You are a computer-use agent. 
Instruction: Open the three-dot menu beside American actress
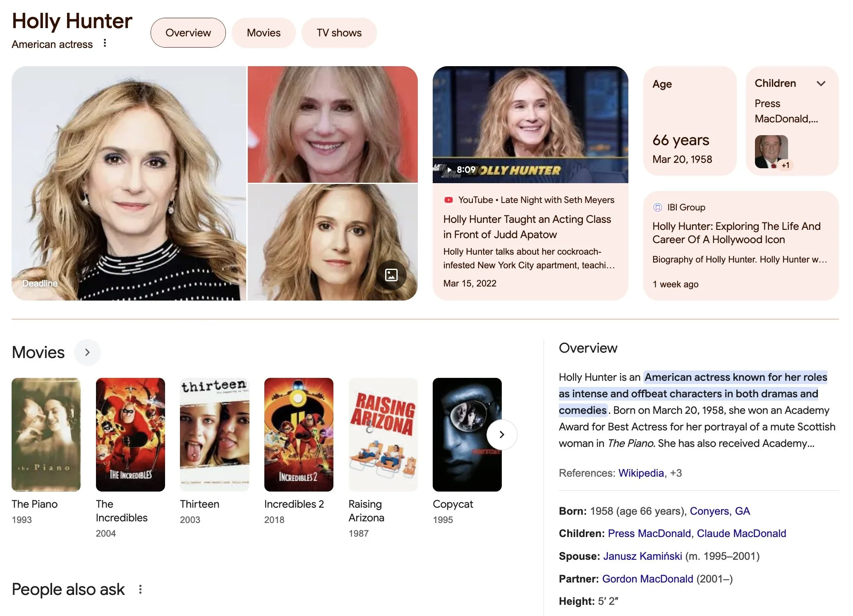coord(105,43)
